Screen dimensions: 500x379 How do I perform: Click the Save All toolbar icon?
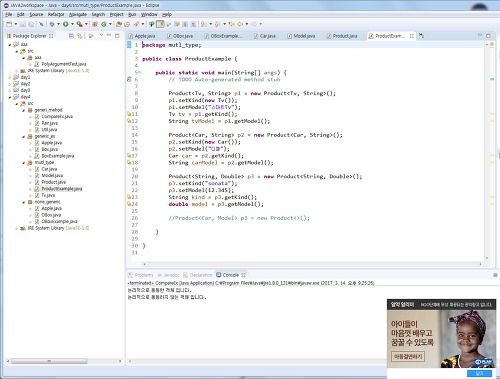pyautogui.click(x=31, y=24)
